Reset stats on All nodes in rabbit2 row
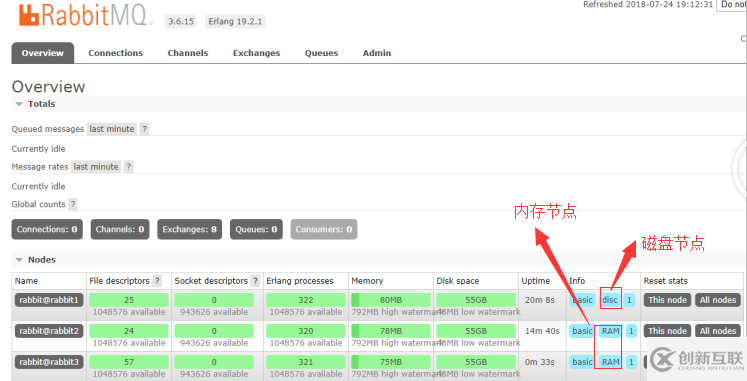This screenshot has height=381, width=747. pos(718,331)
